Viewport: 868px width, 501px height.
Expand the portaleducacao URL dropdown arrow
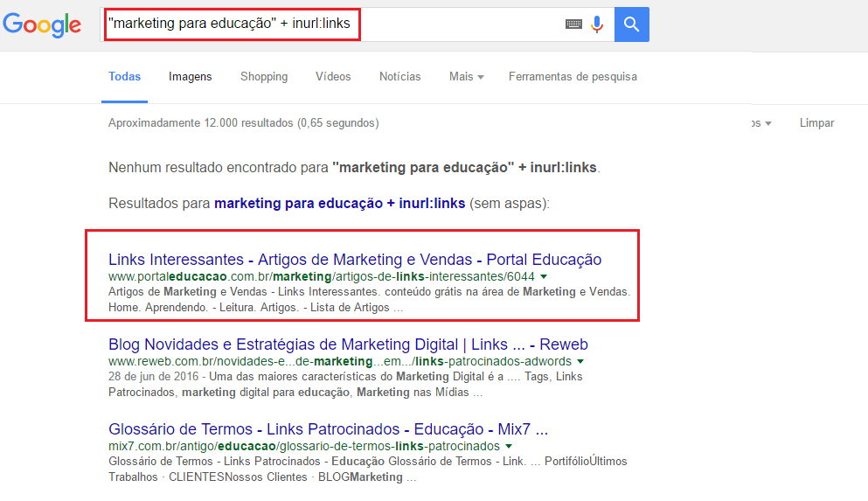pos(544,276)
